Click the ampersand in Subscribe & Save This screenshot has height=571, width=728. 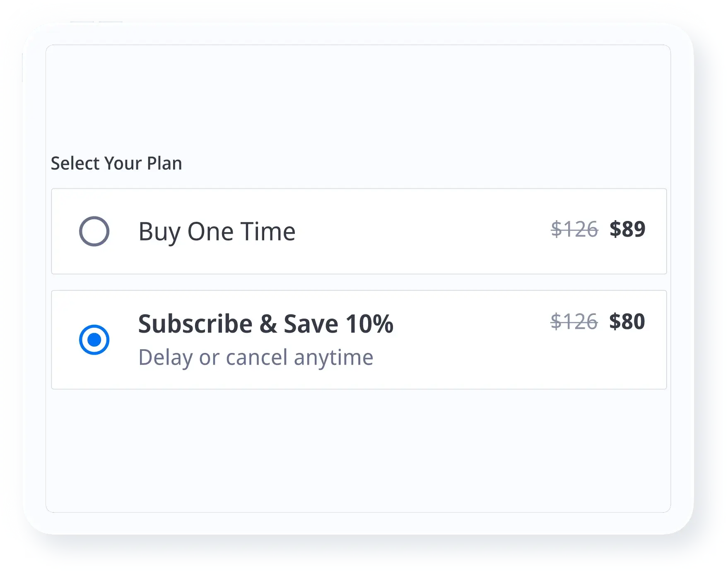tap(268, 324)
